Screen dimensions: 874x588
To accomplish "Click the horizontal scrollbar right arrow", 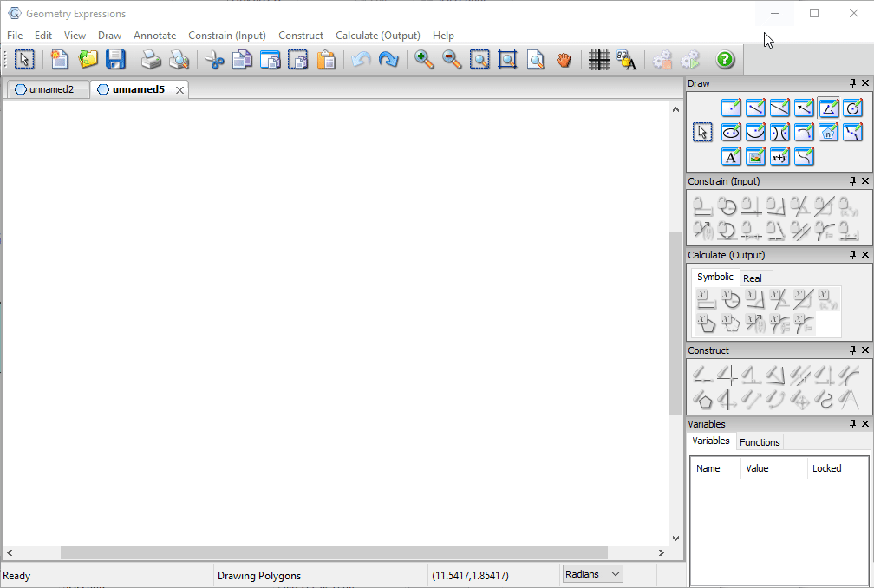I will click(x=661, y=553).
